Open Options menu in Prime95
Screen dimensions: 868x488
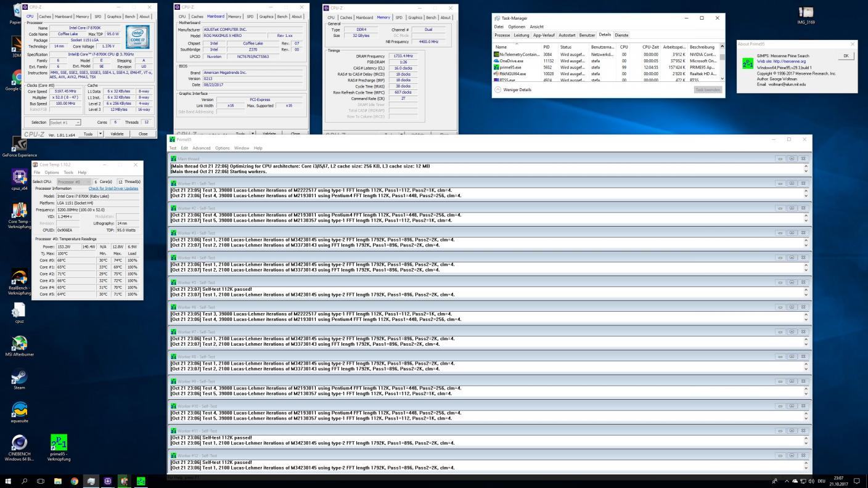[x=222, y=148]
